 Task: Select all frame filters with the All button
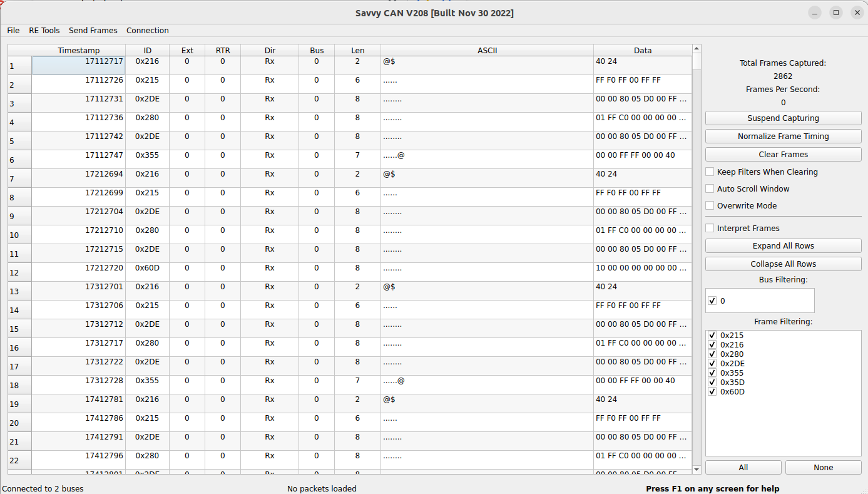[743, 467]
